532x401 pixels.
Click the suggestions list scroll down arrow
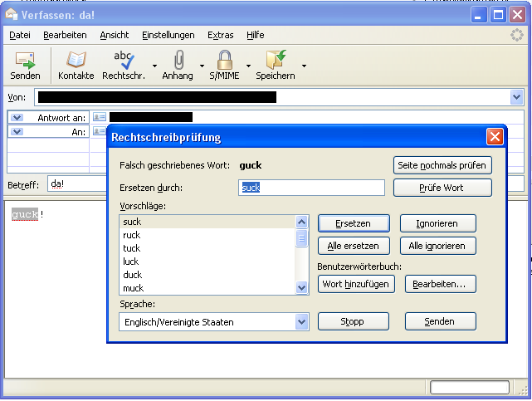301,287
